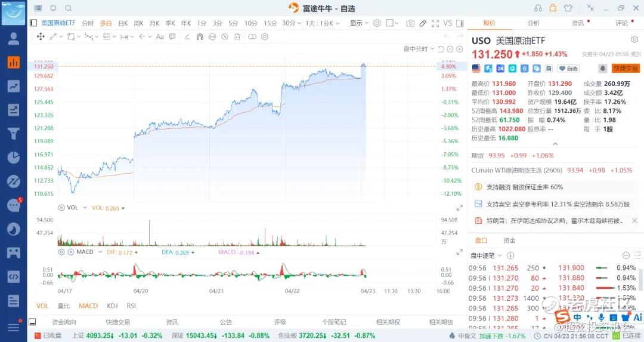Screen dimensions: 644x342
Task: Open search in the title bar
Action: pyautogui.click(x=69, y=8)
